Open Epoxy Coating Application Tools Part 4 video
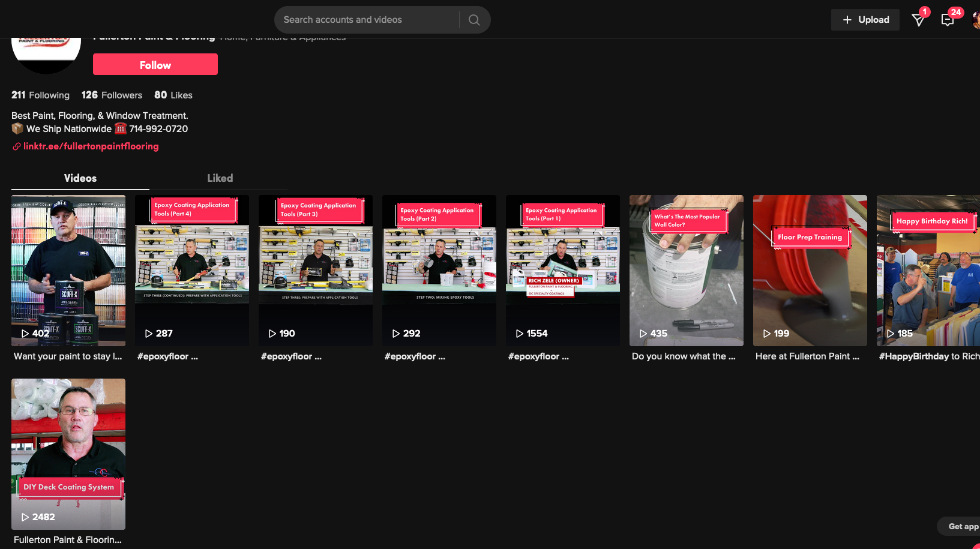 [x=192, y=271]
